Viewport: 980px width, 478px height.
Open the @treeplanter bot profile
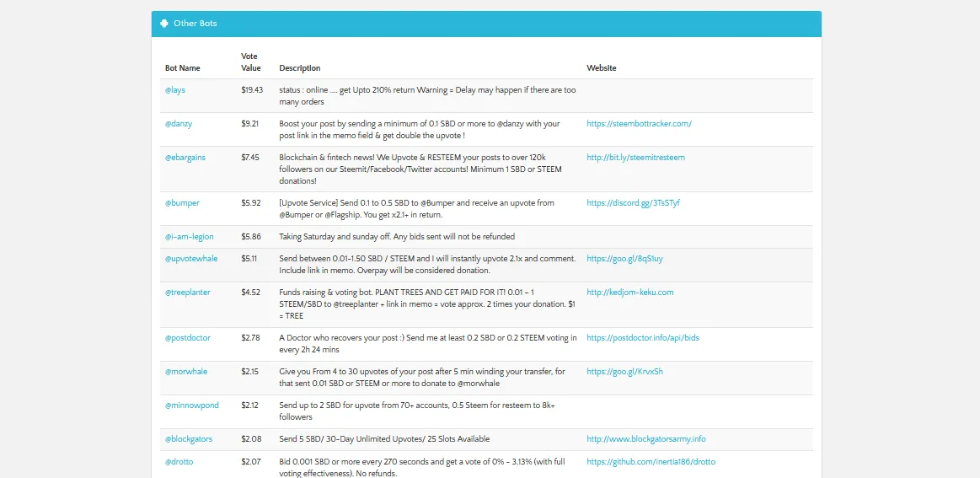click(188, 293)
